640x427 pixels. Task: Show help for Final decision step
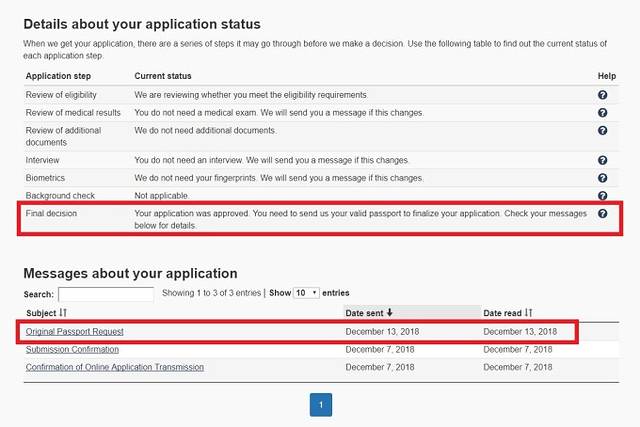click(x=603, y=214)
